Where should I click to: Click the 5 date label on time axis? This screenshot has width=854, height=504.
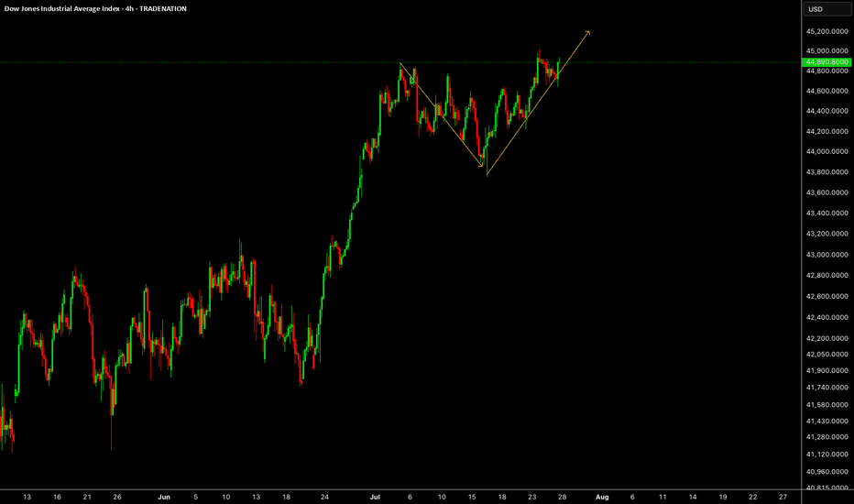(x=195, y=497)
